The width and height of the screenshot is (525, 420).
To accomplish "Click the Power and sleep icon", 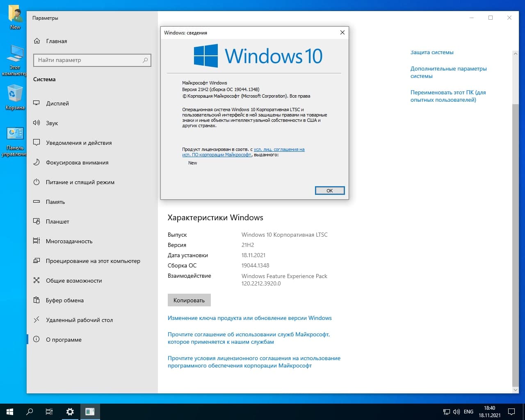I will pos(37,182).
